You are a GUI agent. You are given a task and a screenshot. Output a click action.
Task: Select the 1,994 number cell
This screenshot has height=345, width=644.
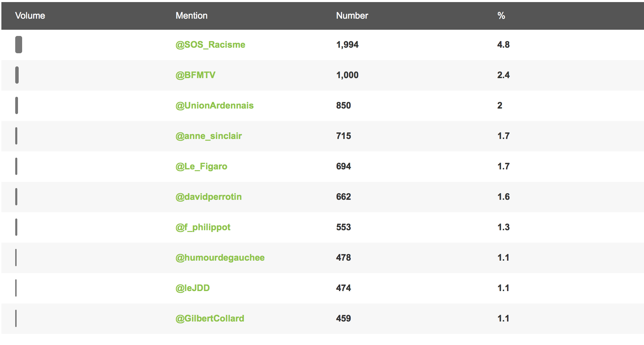click(x=347, y=45)
